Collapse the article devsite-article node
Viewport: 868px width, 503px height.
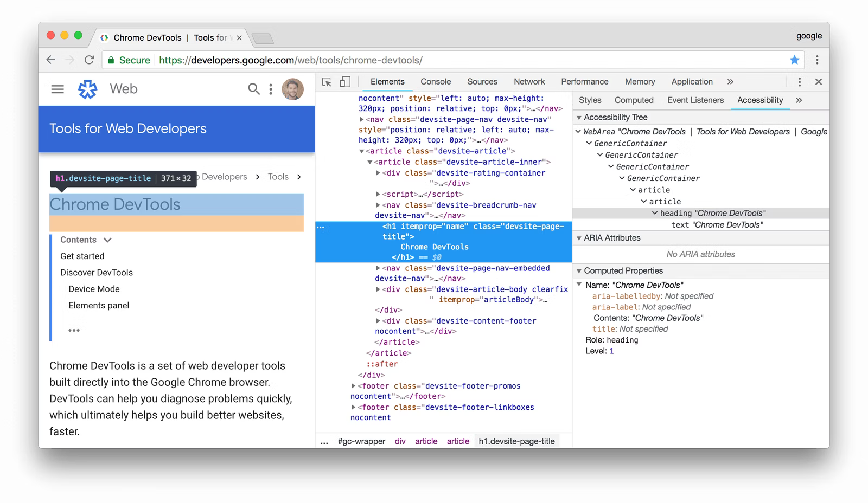[x=362, y=151]
